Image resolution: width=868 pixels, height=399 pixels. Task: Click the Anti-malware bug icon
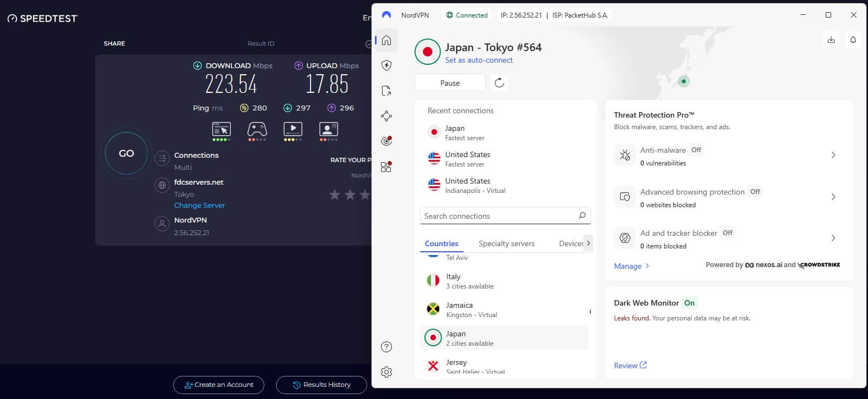point(625,155)
